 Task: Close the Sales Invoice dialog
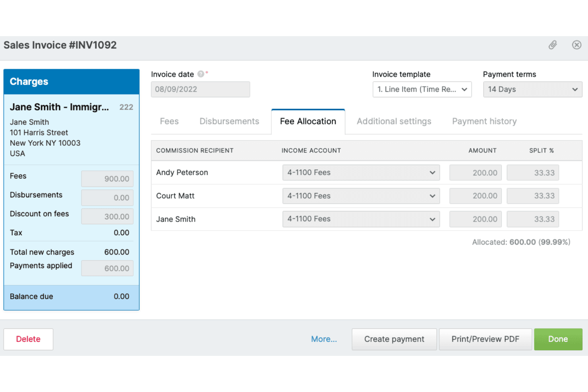point(576,45)
